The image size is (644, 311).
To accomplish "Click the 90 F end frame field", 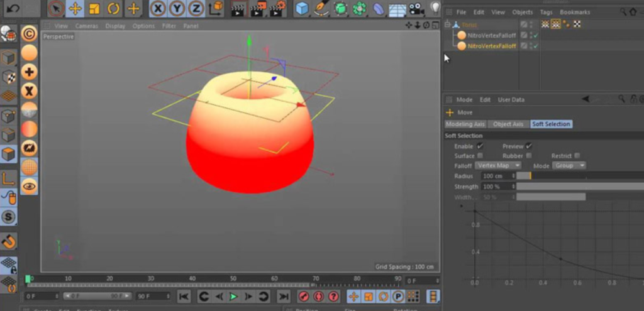I will [x=153, y=296].
